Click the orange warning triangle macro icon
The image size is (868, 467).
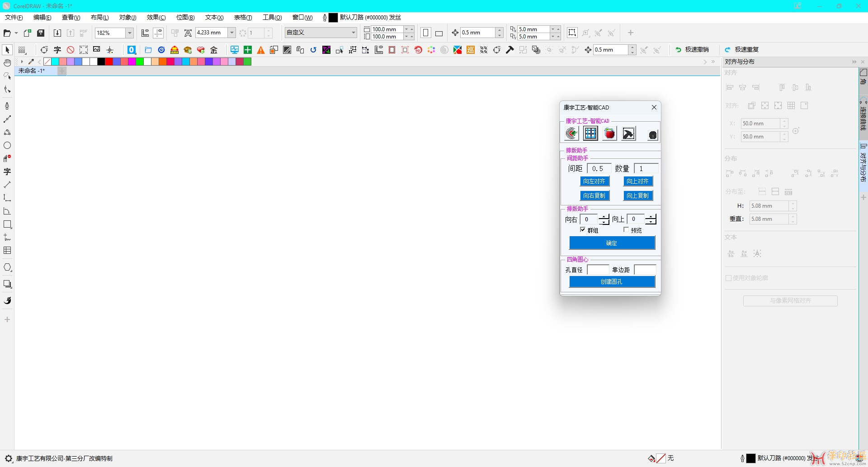click(261, 50)
